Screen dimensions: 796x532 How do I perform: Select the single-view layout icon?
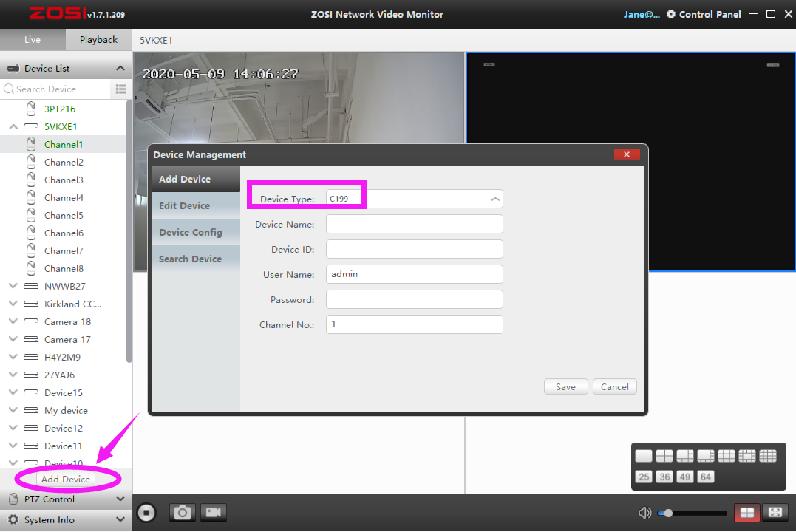(643, 456)
